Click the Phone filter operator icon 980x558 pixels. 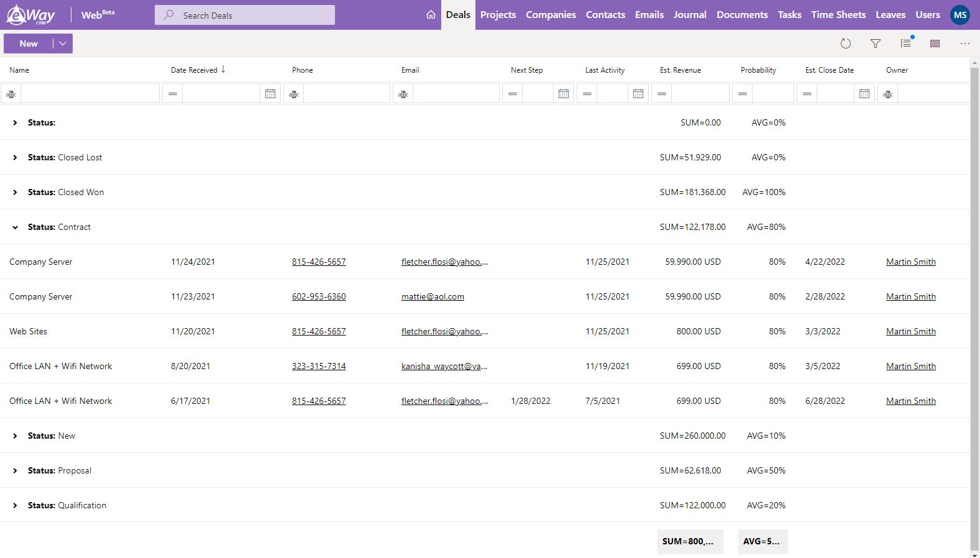[294, 94]
